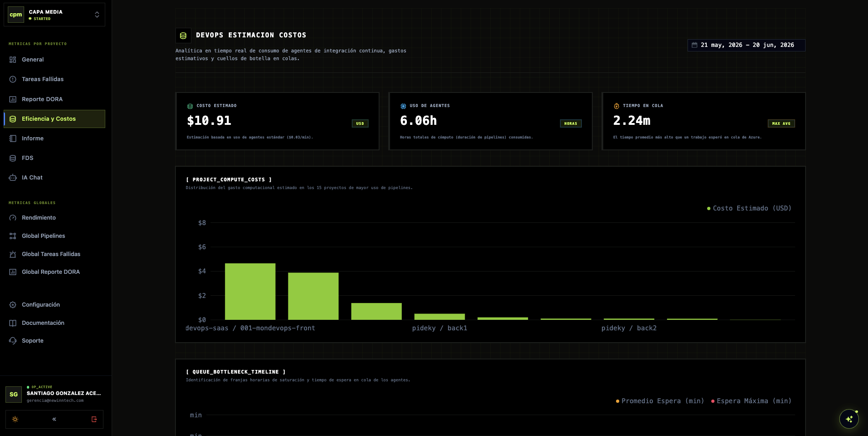Click the Global Tareas Fallidas siren icon
Image resolution: width=868 pixels, height=436 pixels.
point(13,254)
